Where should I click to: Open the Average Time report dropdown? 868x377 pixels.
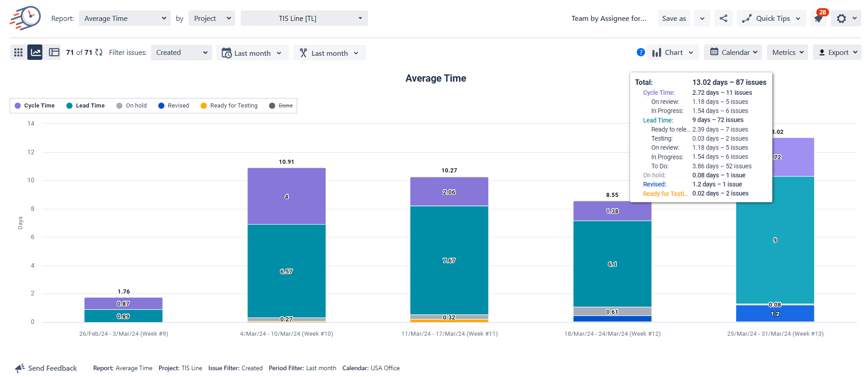(125, 19)
